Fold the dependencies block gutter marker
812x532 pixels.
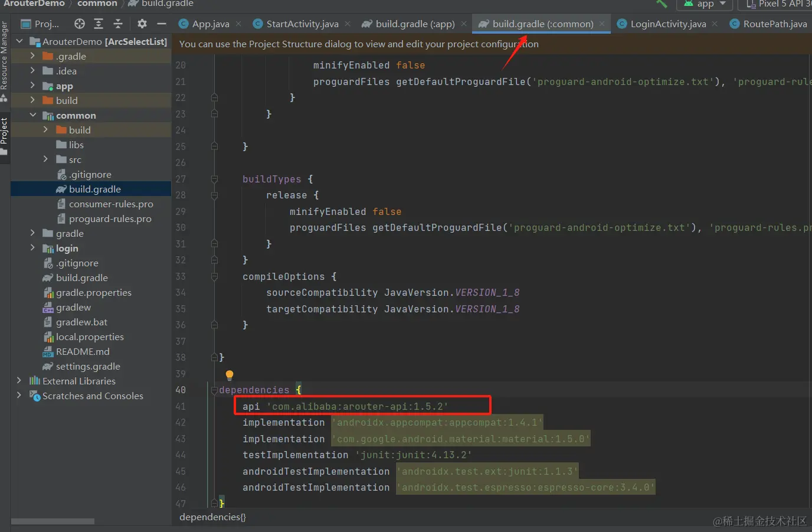pos(215,390)
